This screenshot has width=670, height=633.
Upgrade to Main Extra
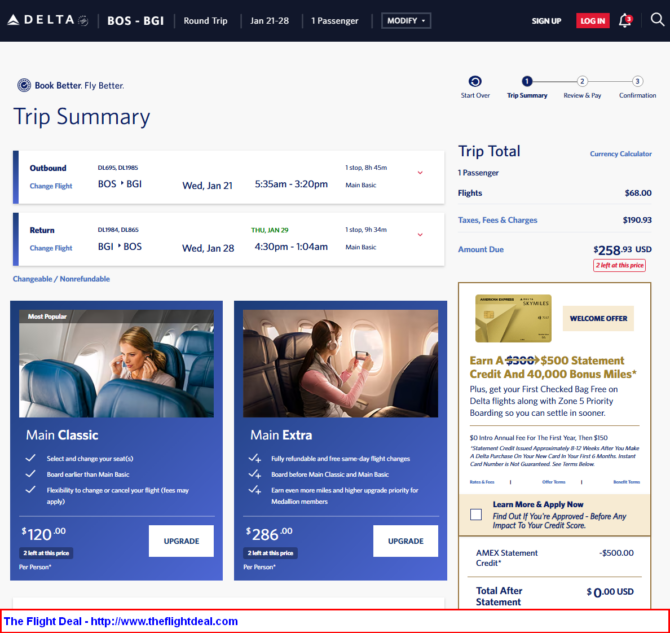pyautogui.click(x=405, y=541)
